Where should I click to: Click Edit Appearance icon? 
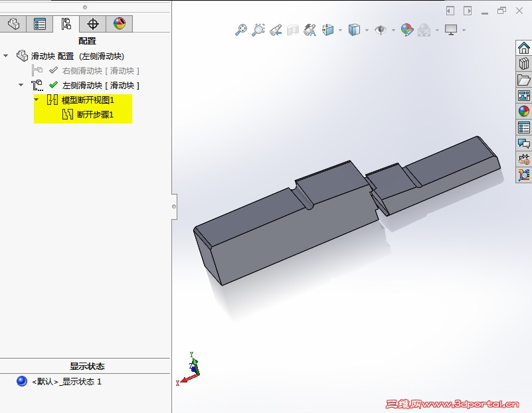tap(407, 30)
